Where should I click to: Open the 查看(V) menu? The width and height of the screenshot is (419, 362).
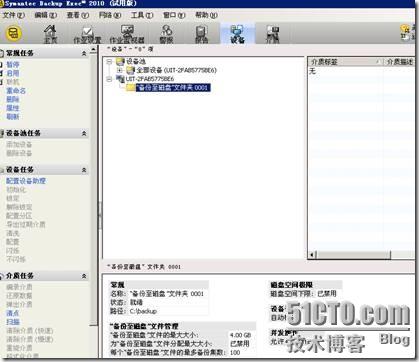pyautogui.click(x=78, y=15)
